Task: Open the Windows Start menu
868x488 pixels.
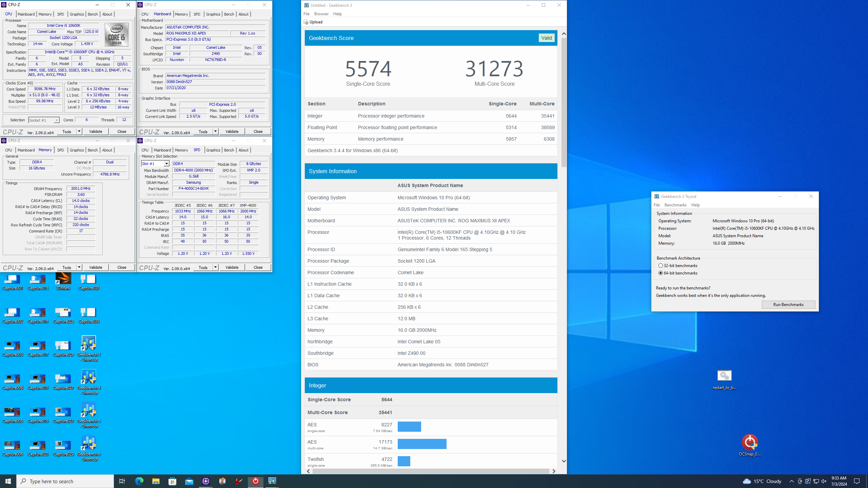Action: click(x=8, y=481)
